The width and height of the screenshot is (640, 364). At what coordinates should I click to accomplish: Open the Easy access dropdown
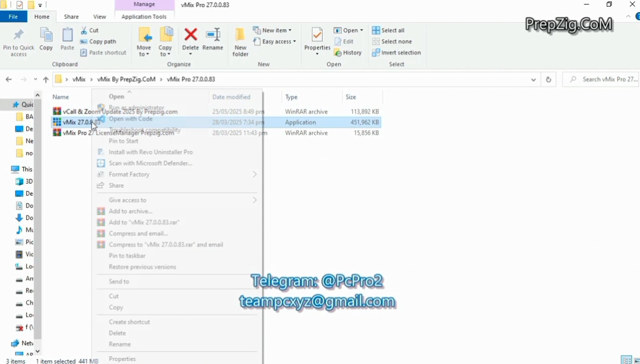[294, 42]
